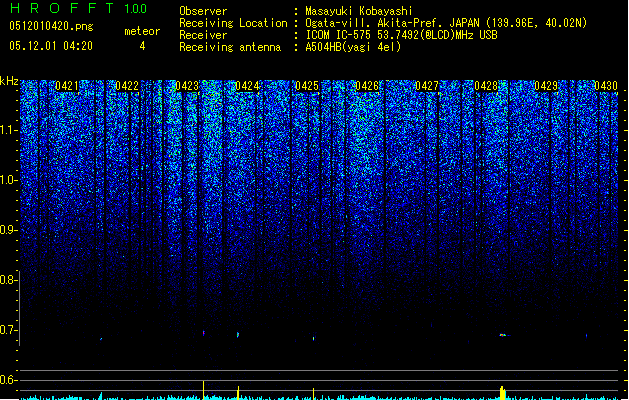
Task: Select the file name 0512010420.png
Action: pyautogui.click(x=51, y=26)
